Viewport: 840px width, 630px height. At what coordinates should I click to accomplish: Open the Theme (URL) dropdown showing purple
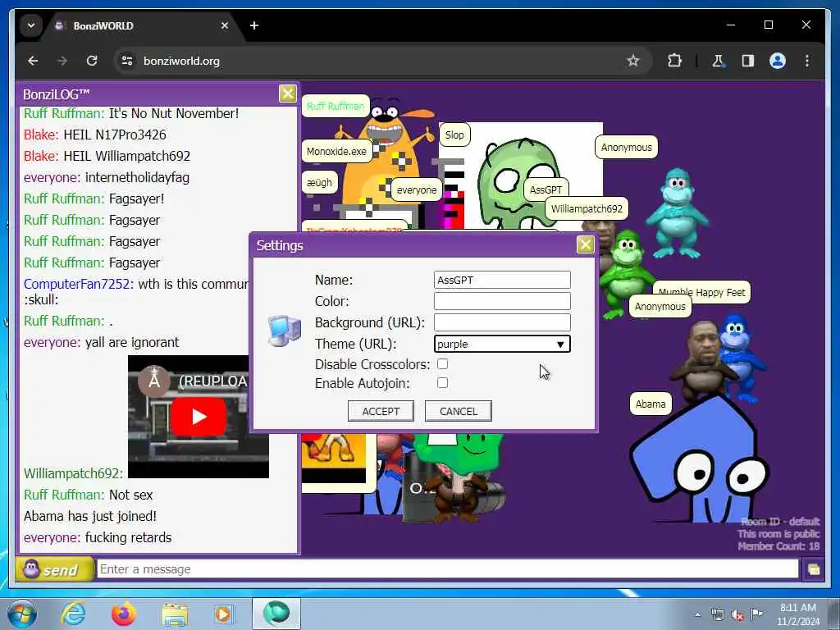point(502,344)
